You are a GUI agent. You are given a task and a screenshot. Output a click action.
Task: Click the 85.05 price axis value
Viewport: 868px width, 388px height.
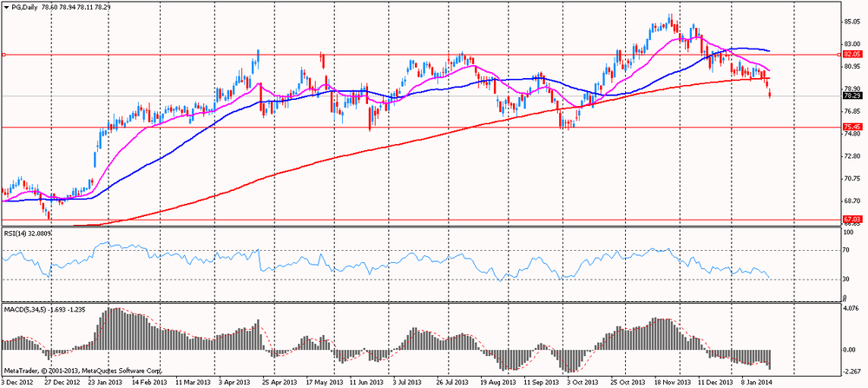[851, 22]
